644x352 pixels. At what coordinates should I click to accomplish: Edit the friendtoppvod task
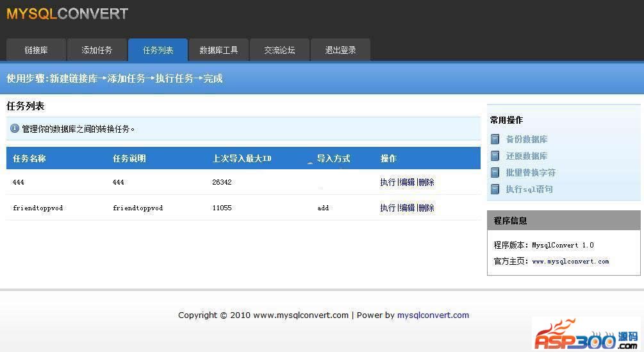coord(407,208)
